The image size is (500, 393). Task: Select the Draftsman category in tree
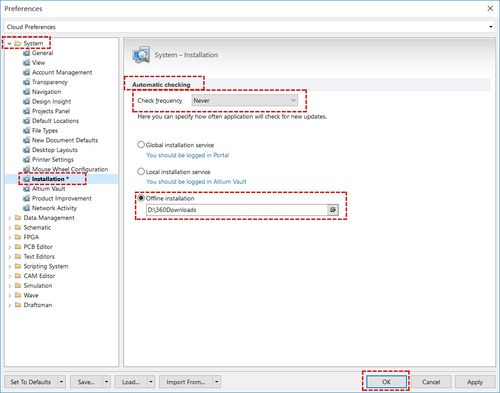[x=38, y=305]
